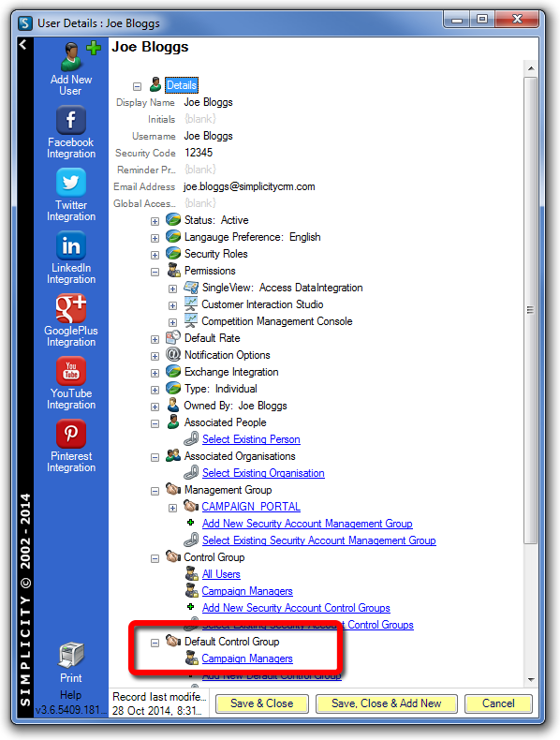
Task: Click the Print printer icon
Action: (71, 655)
